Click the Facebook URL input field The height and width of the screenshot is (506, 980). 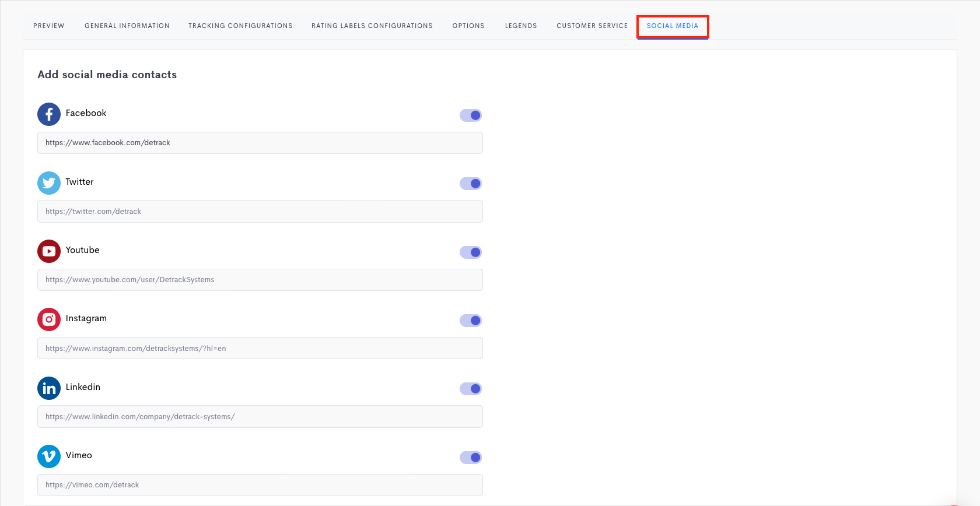(x=260, y=143)
